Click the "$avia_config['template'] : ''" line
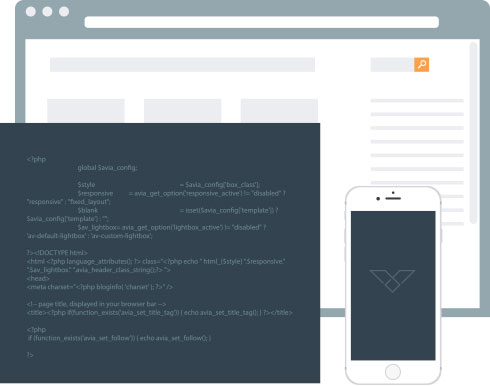 coord(68,219)
